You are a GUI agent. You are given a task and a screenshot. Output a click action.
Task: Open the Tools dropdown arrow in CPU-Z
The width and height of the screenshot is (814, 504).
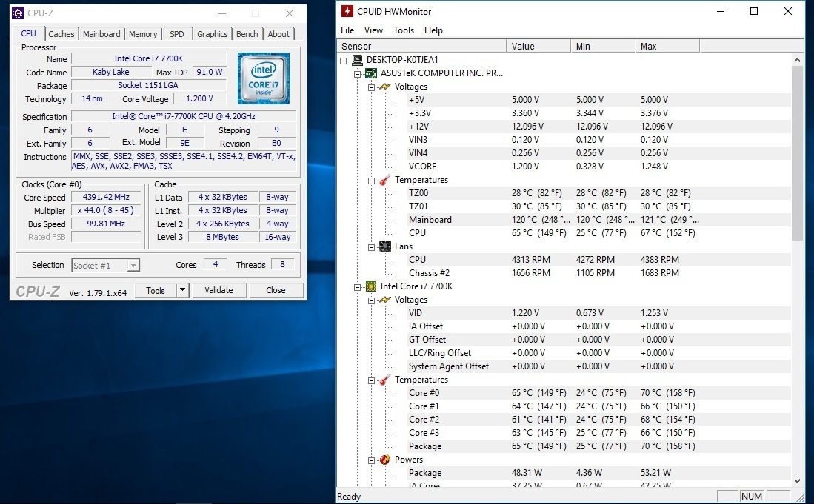coord(183,290)
